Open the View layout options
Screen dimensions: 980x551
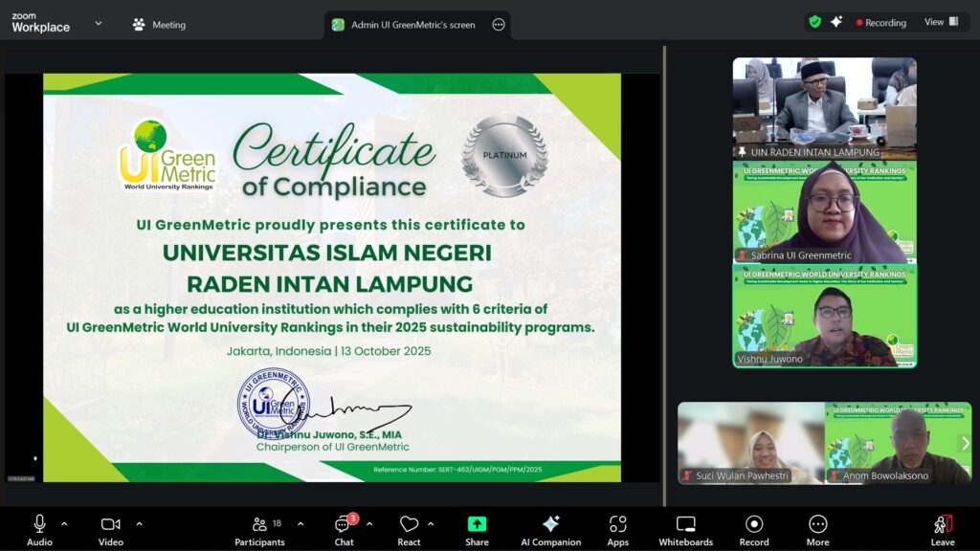coord(940,22)
